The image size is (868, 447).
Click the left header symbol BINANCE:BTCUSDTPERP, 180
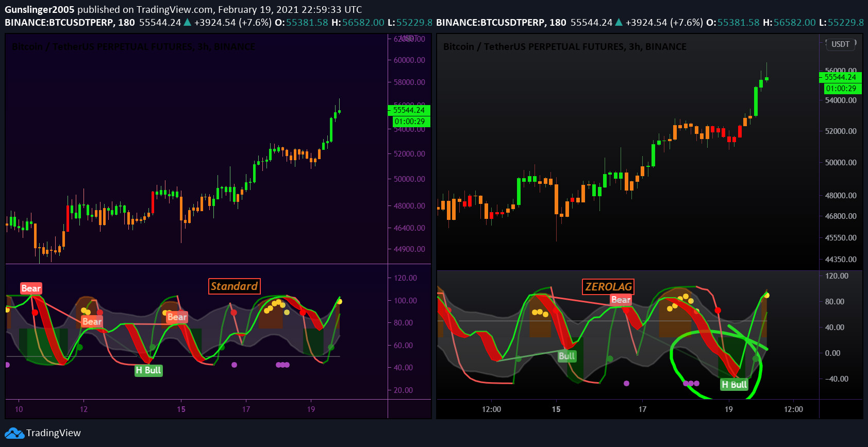coord(70,23)
